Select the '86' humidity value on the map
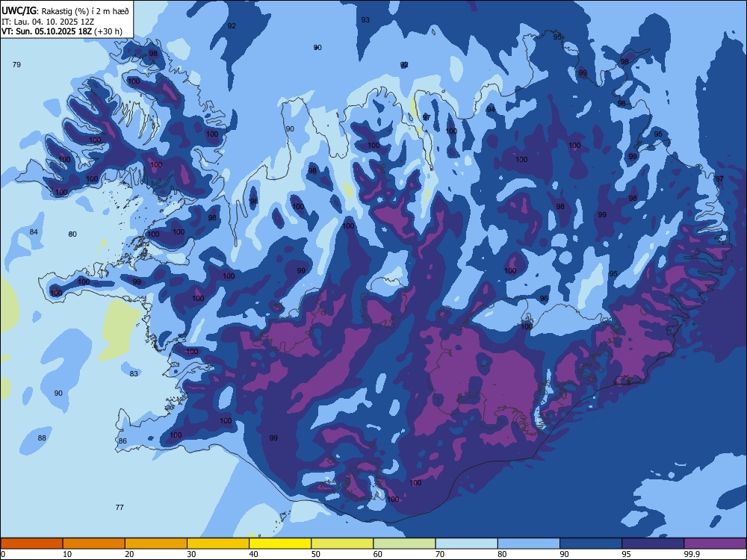 [123, 441]
